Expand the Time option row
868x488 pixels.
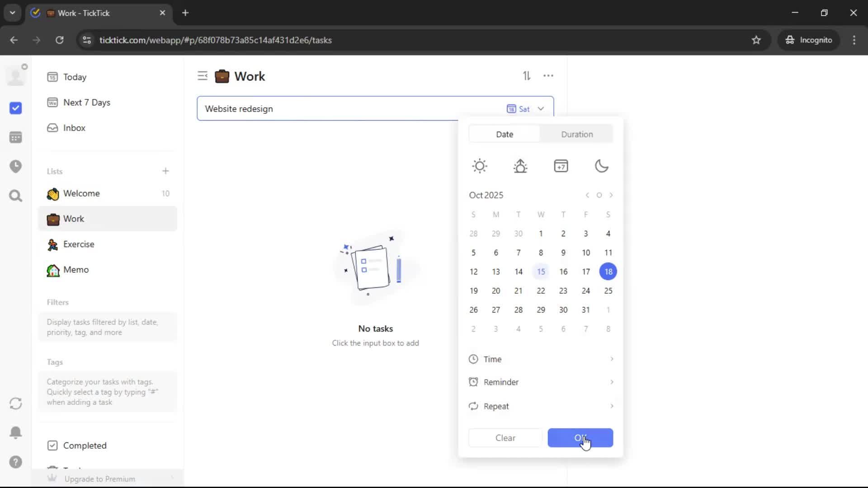pos(541,359)
